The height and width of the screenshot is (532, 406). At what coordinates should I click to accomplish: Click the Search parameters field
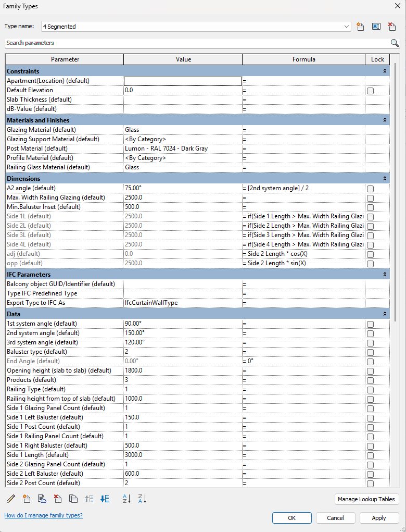pos(198,43)
